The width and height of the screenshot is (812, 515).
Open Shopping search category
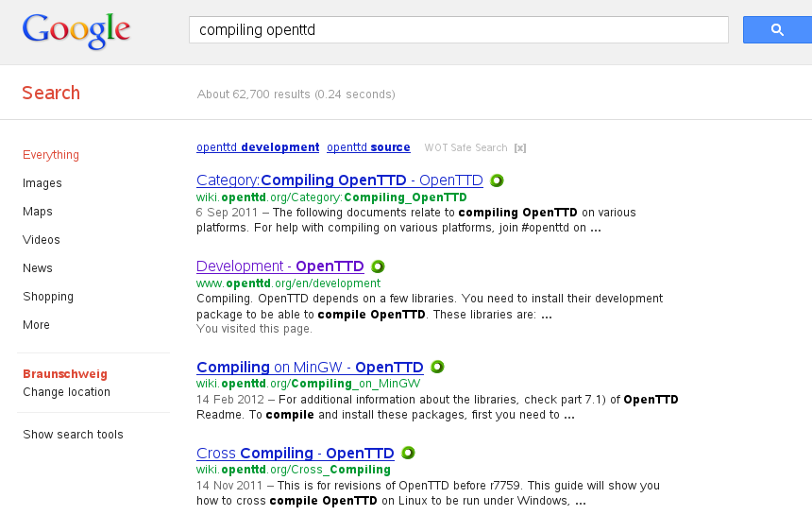[x=47, y=297]
